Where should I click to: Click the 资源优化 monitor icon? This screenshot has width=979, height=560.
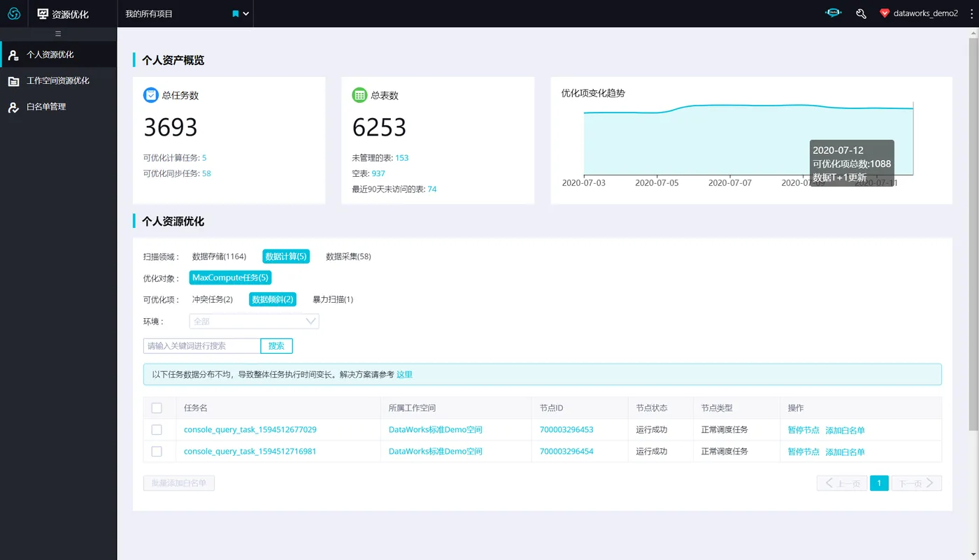[43, 14]
